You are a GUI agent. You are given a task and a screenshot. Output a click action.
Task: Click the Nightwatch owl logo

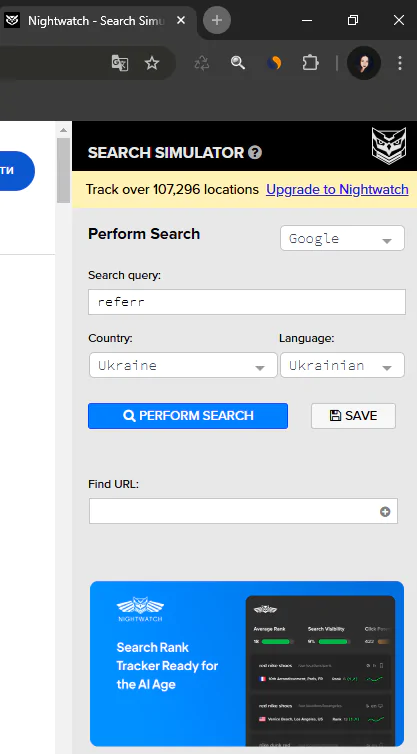coord(389,146)
